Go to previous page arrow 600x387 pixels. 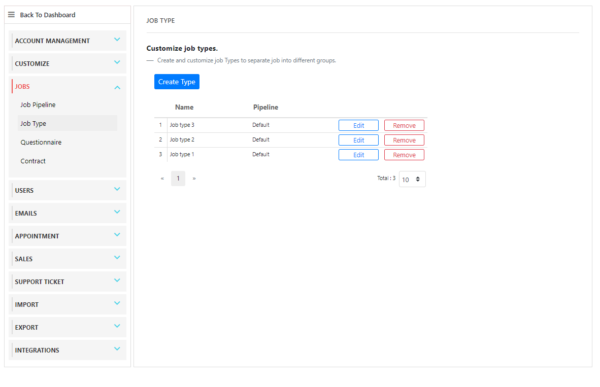(162, 178)
